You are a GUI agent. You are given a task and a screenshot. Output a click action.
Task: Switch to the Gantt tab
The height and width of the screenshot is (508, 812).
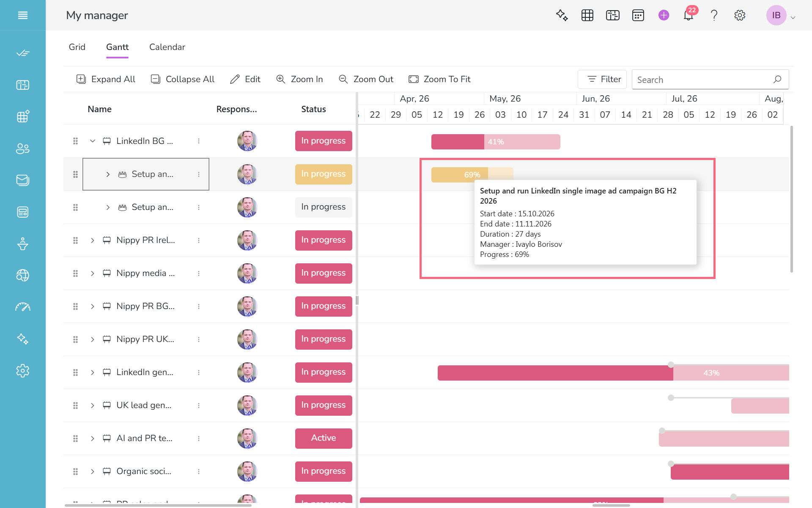coord(117,47)
